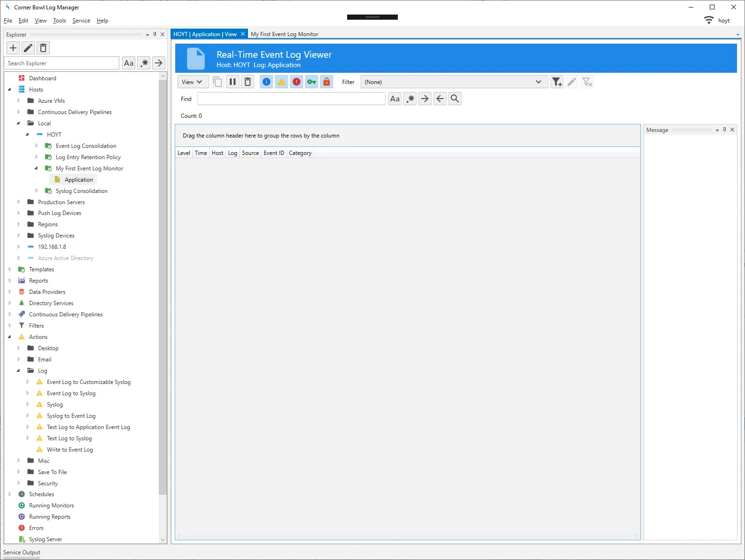Open the Filter (None) dropdown

pyautogui.click(x=453, y=82)
